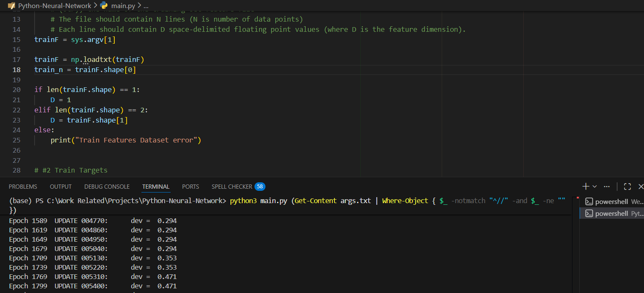Select the second, highlighted powershell terminal
This screenshot has height=293, width=644.
612,213
